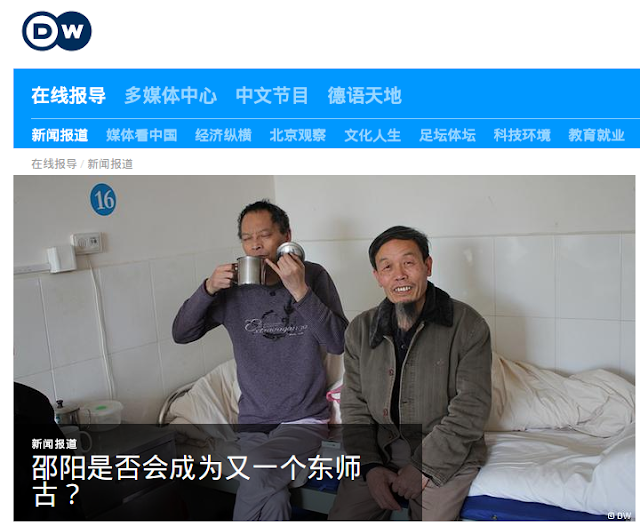This screenshot has width=640, height=526.
Task: Click the 新闻报道 breadcrumb link
Action: (110, 164)
